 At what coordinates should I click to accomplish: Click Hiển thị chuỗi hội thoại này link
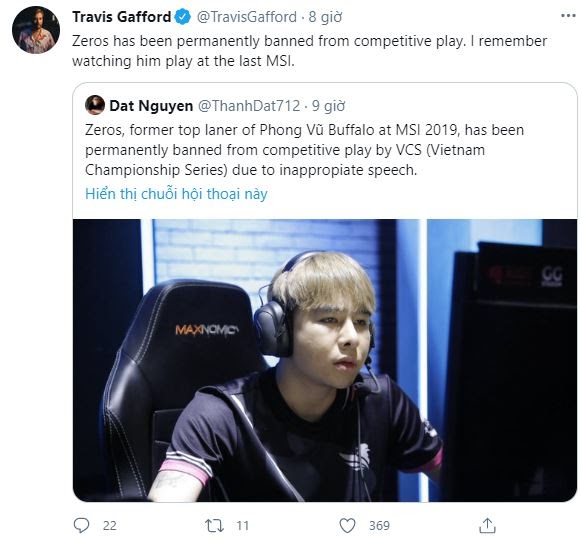point(176,194)
